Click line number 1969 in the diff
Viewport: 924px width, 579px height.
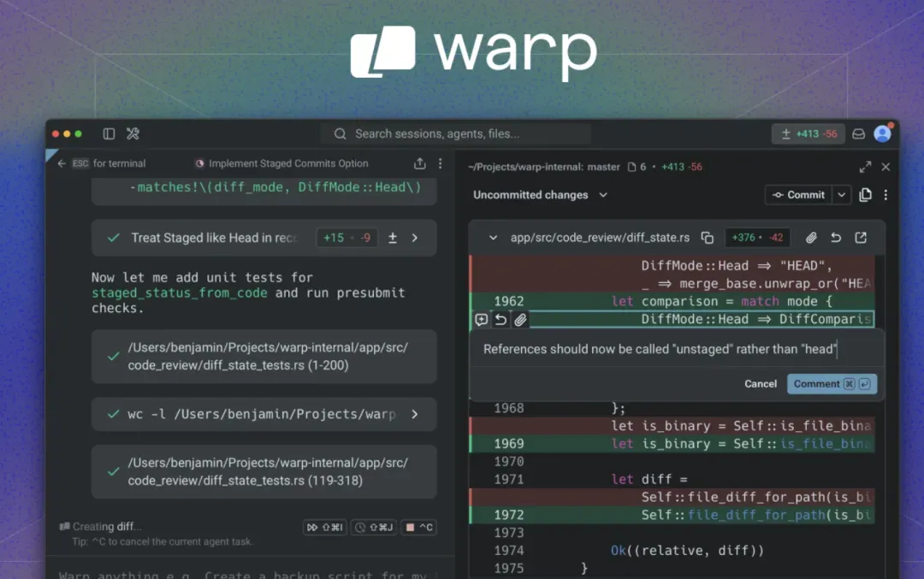tap(508, 444)
